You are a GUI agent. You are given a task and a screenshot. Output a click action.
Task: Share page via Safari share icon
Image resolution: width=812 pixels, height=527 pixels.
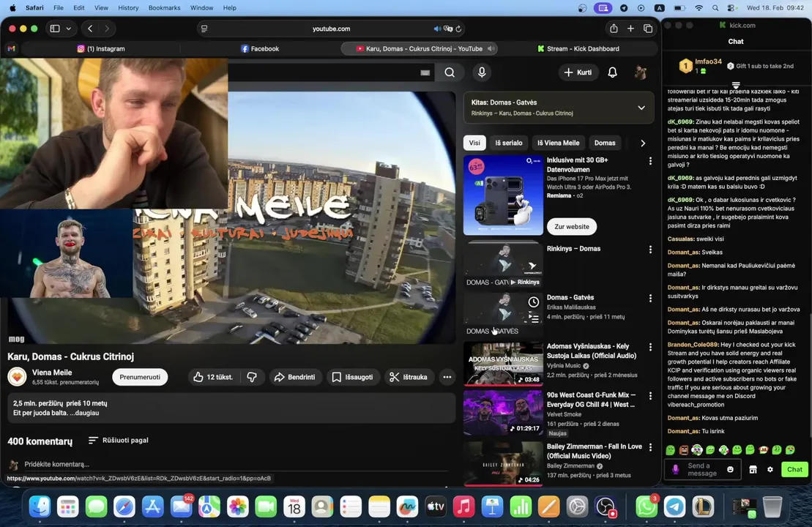click(614, 29)
